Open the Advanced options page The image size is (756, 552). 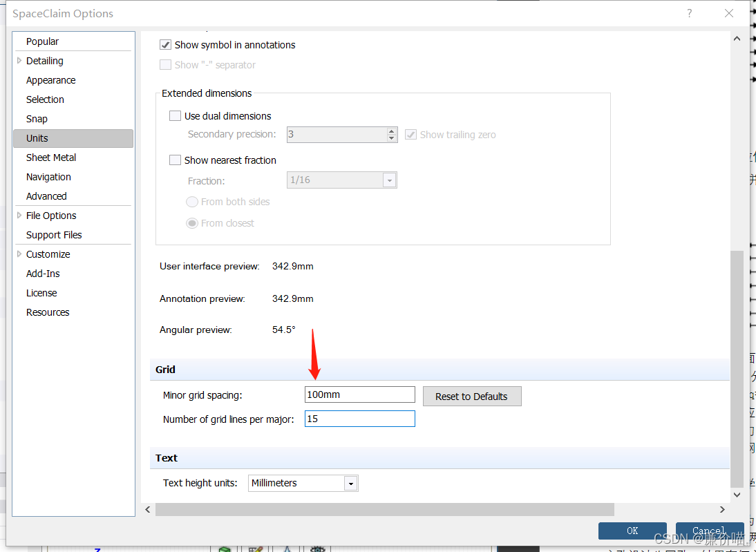pos(46,196)
